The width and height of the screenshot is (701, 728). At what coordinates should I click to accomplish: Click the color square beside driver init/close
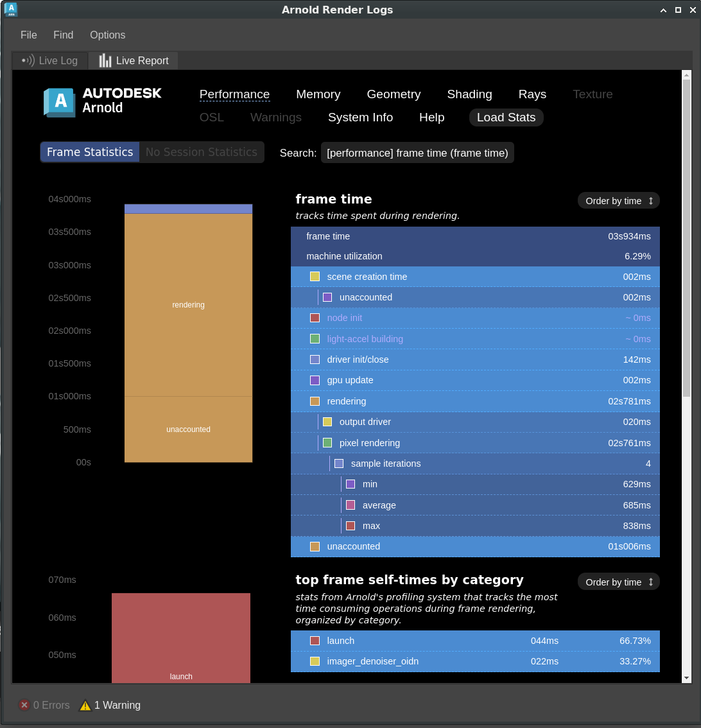point(315,360)
